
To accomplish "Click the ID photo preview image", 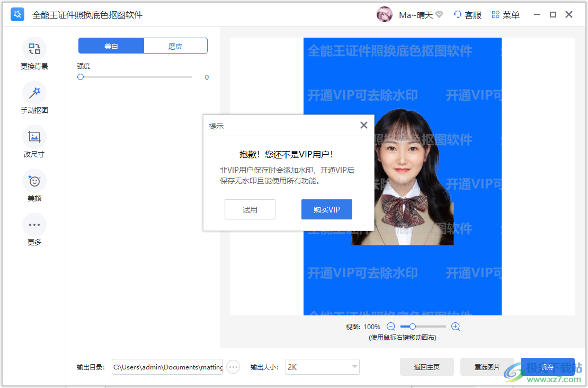I will coord(403,177).
